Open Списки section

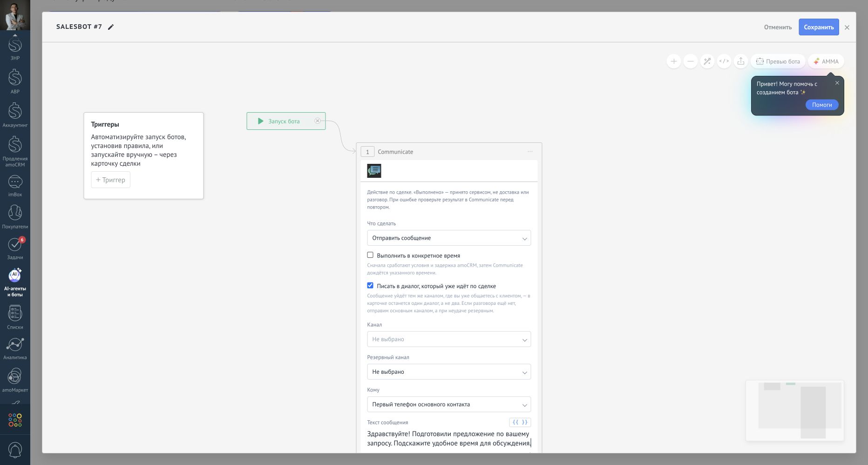[15, 317]
